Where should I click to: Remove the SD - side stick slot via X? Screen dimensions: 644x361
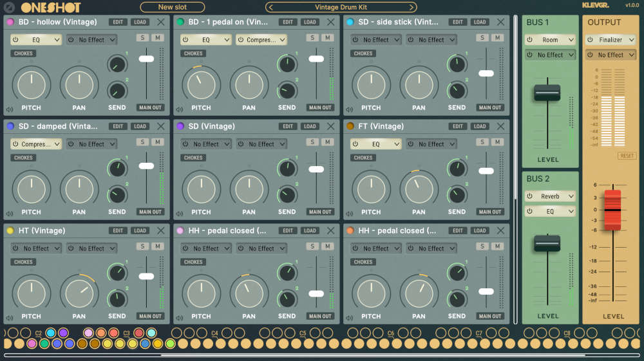[x=500, y=22]
